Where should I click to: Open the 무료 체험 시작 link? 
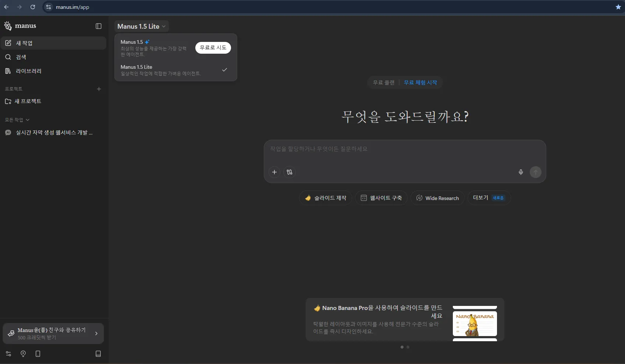click(420, 82)
